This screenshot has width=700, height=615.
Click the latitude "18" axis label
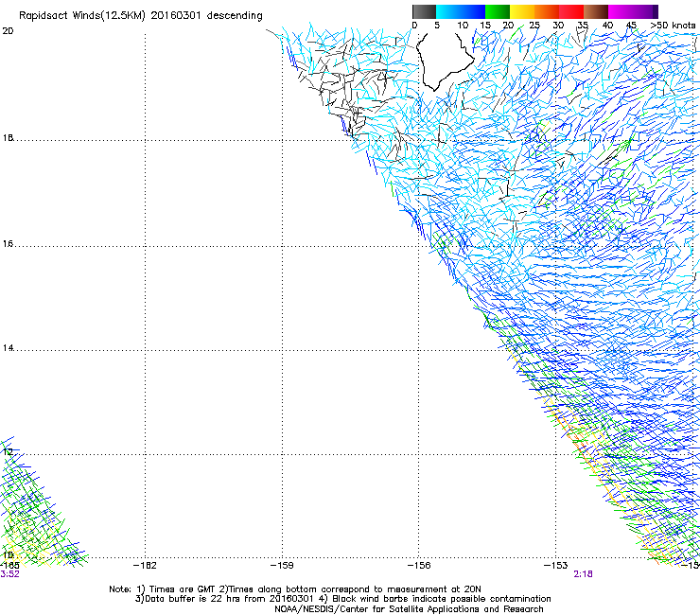[8, 138]
